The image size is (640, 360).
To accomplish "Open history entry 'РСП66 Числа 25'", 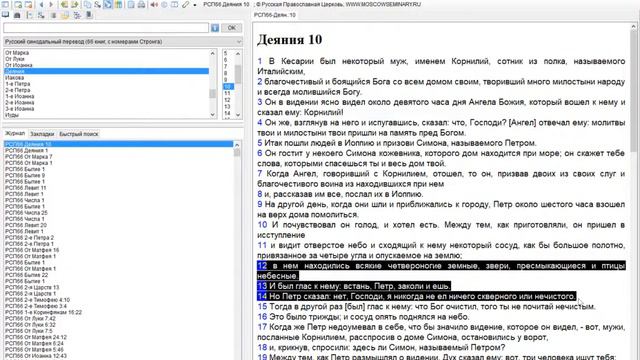I will pyautogui.click(x=118, y=213).
